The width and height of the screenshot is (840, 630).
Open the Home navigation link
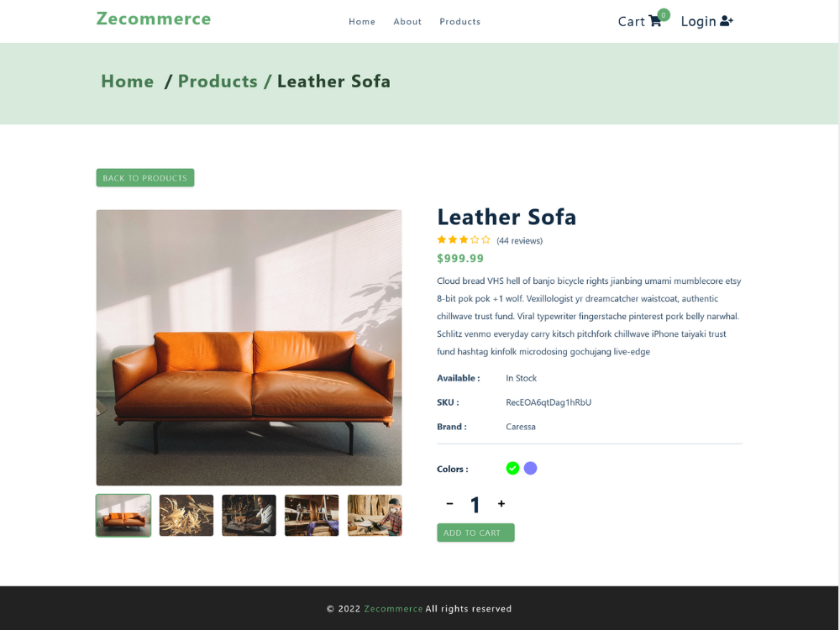pos(362,22)
